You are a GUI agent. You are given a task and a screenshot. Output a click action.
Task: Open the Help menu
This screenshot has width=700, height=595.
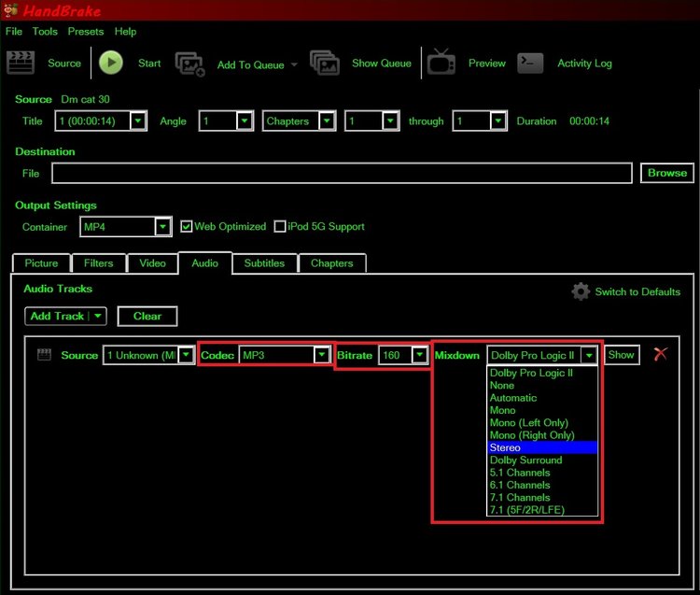click(x=125, y=31)
